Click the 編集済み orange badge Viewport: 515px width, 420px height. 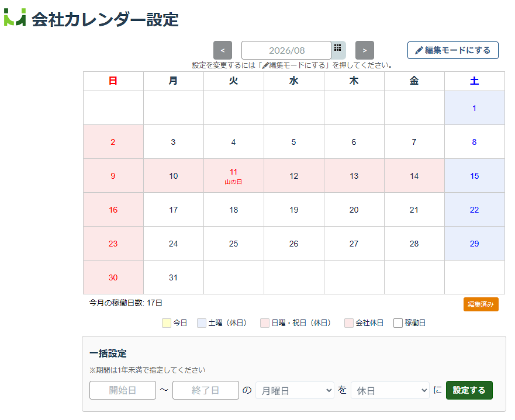click(481, 304)
